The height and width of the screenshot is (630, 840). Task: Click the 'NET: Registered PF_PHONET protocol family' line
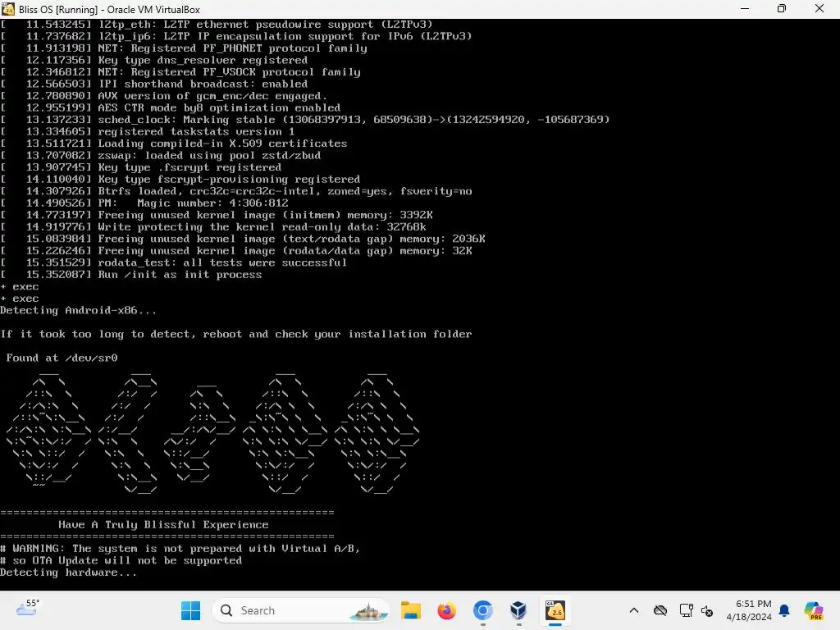184,48
